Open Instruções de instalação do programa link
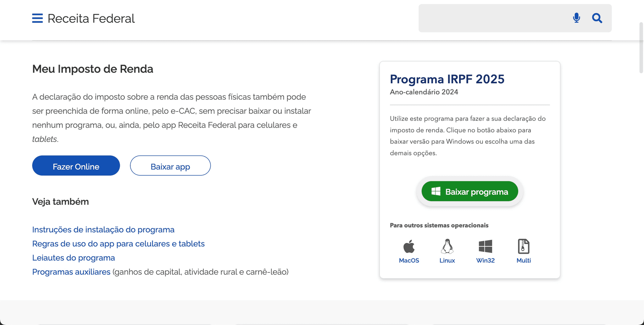The height and width of the screenshot is (325, 644). pos(103,229)
